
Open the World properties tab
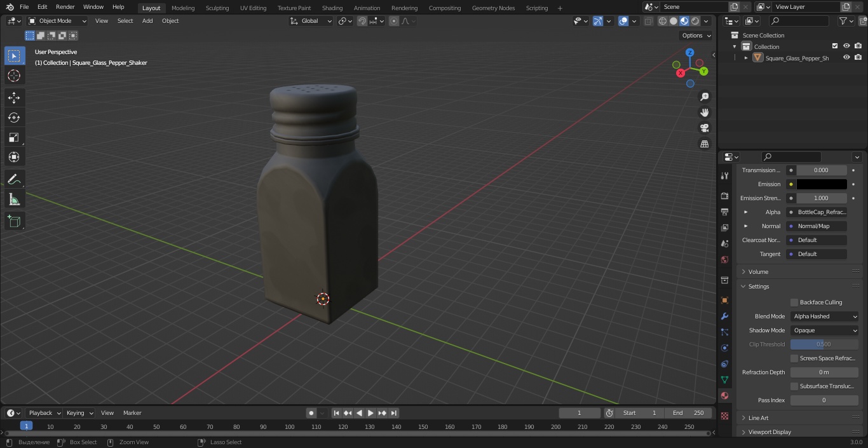point(724,259)
